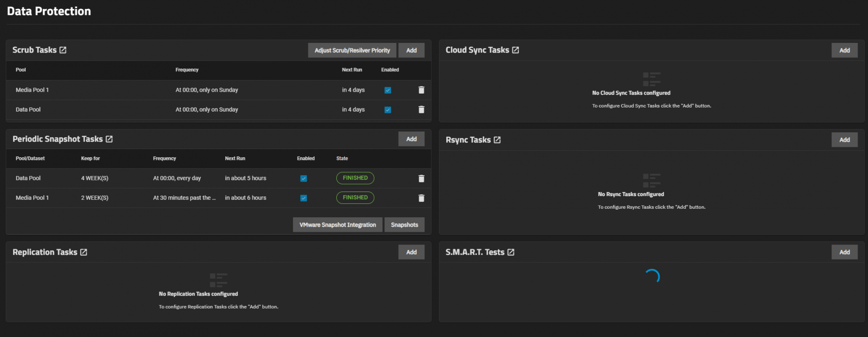Image resolution: width=868 pixels, height=337 pixels.
Task: Toggle enabled for Data Pool snapshot task
Action: pos(303,178)
